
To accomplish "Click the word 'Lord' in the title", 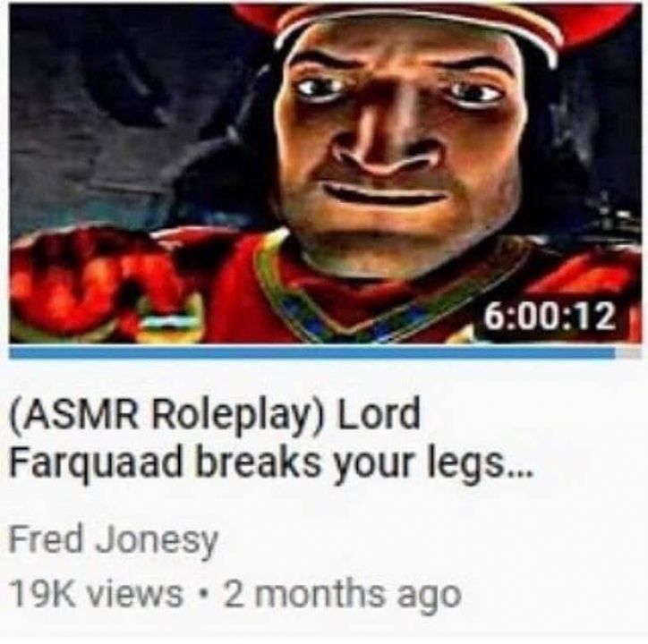I will click(x=378, y=413).
